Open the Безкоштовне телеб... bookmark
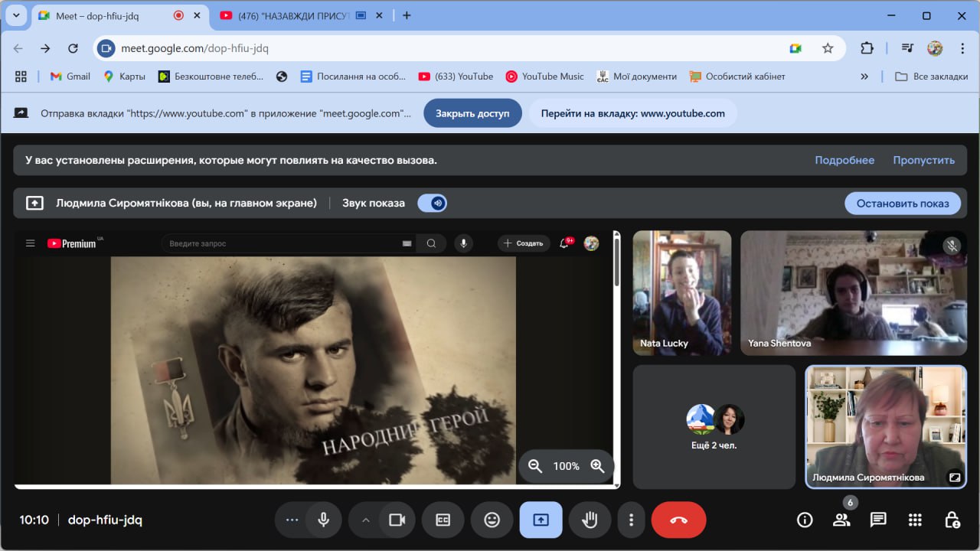 click(211, 77)
